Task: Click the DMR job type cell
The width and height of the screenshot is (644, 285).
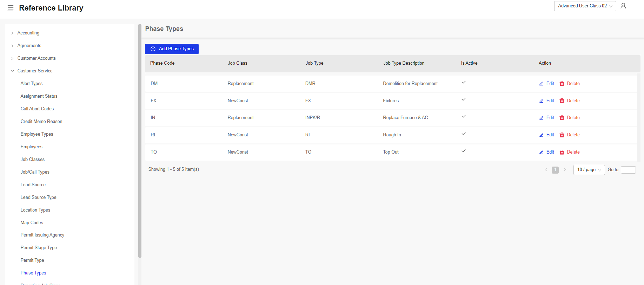Action: [x=310, y=84]
